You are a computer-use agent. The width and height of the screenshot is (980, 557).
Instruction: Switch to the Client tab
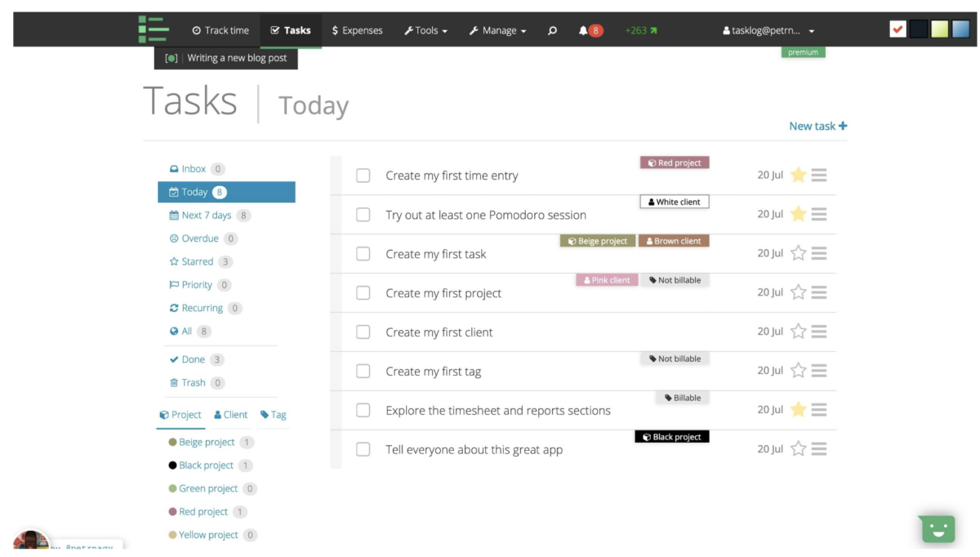pyautogui.click(x=230, y=414)
